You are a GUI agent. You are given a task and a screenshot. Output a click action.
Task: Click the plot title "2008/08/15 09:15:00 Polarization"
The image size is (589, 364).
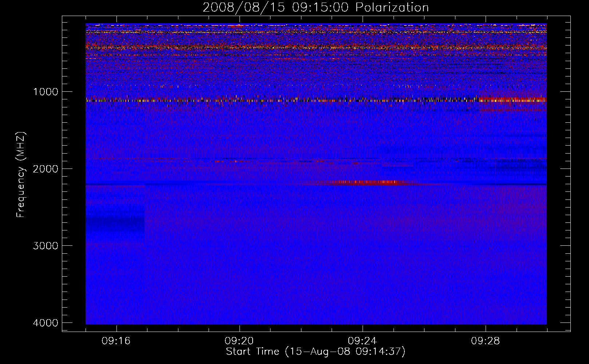click(x=316, y=7)
